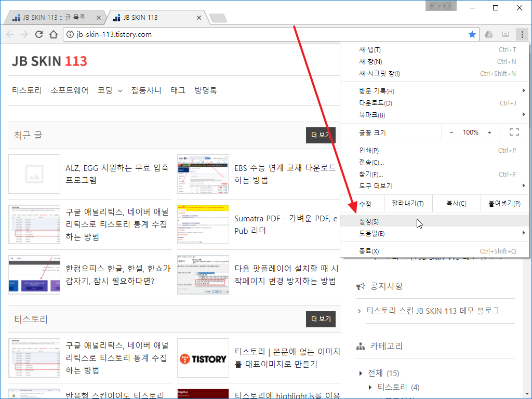Click the browser back arrow
The height and width of the screenshot is (399, 532).
[10, 34]
